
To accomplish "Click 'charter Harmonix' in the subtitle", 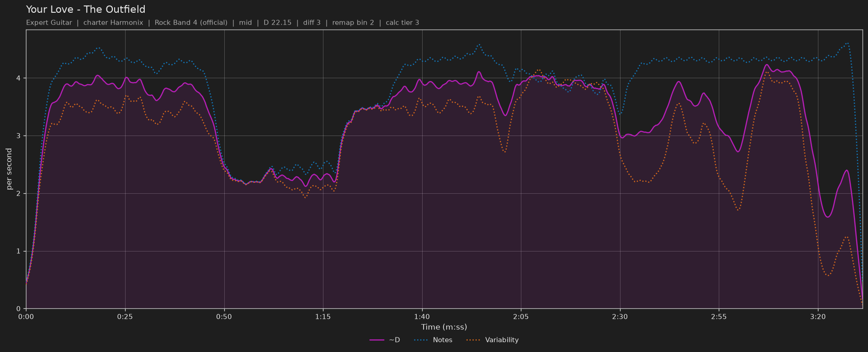I will pos(113,23).
